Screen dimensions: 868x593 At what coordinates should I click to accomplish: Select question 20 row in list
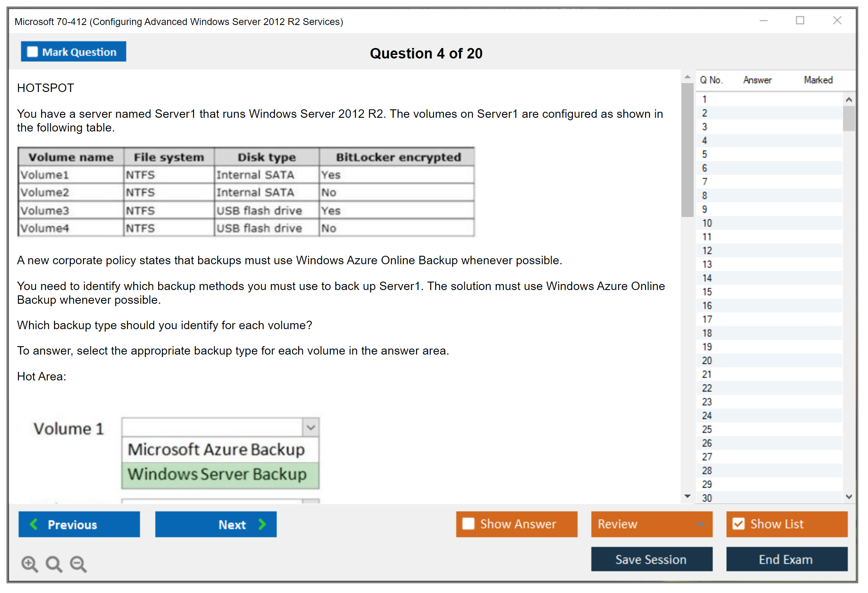[707, 361]
